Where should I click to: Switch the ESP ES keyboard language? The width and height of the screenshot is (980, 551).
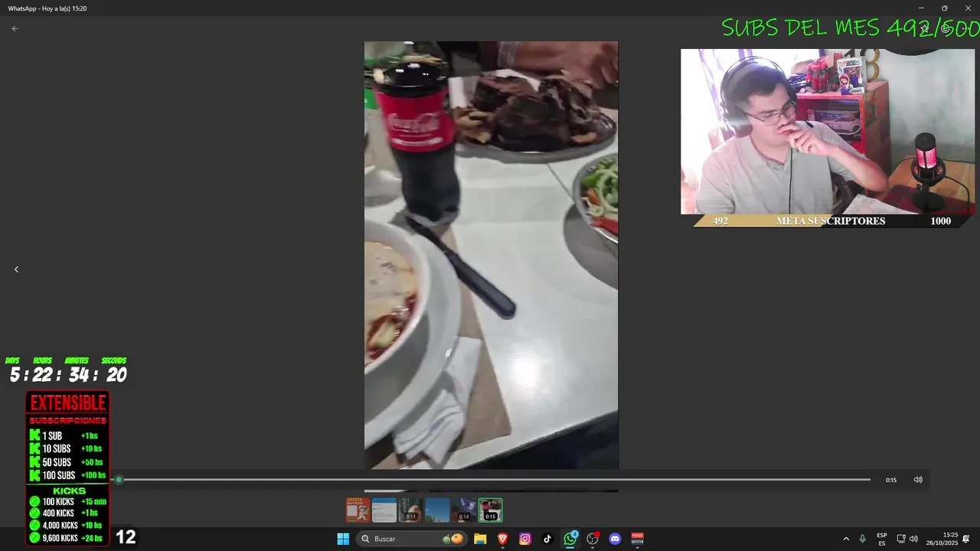point(882,539)
